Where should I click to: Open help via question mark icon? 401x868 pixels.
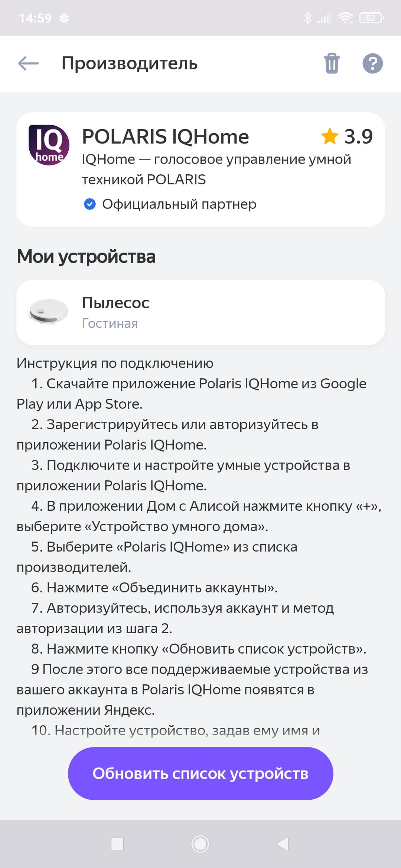(x=372, y=63)
